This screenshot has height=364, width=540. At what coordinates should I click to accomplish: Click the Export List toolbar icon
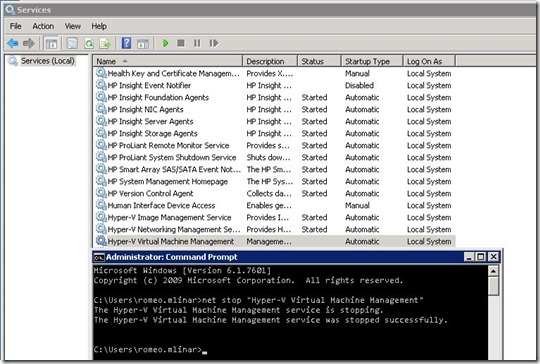point(105,43)
